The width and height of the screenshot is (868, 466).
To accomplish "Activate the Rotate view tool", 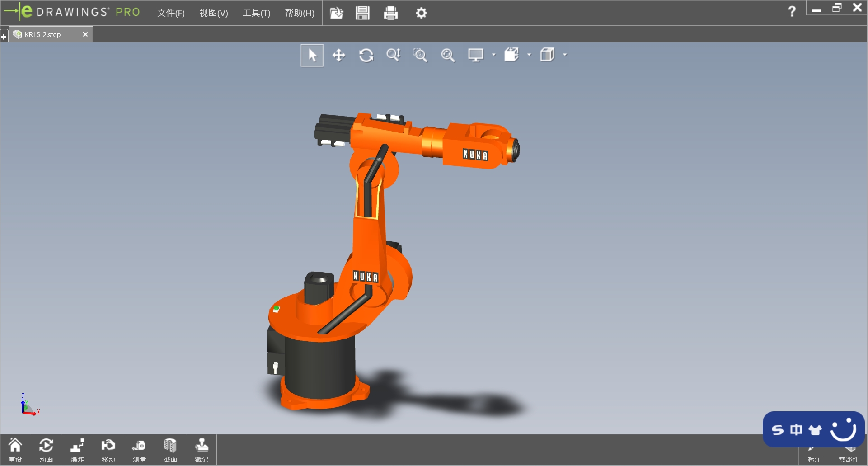I will click(366, 55).
